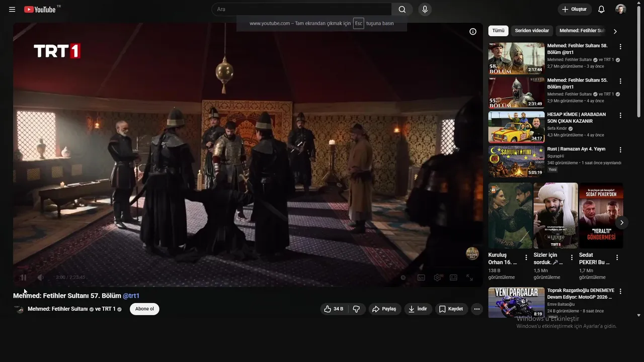Click the Emre Baltaoğlu channel name

coord(561,304)
